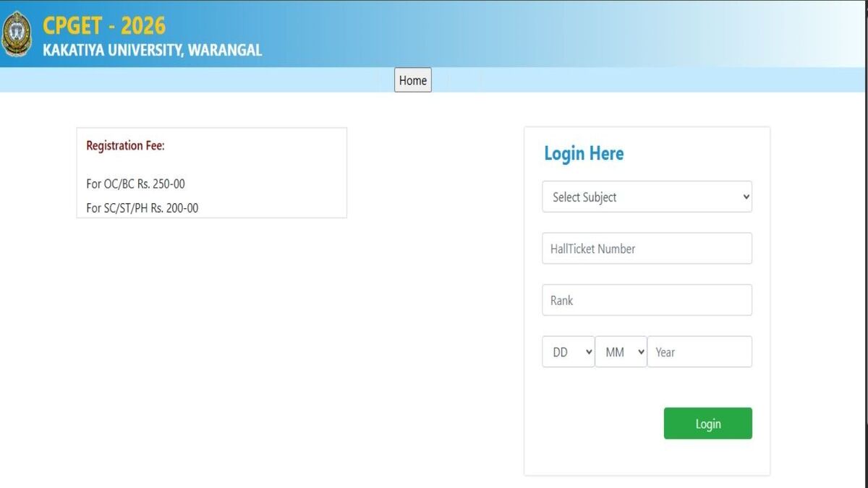Open the Select Subject dropdown
The image size is (868, 488).
[x=647, y=197]
